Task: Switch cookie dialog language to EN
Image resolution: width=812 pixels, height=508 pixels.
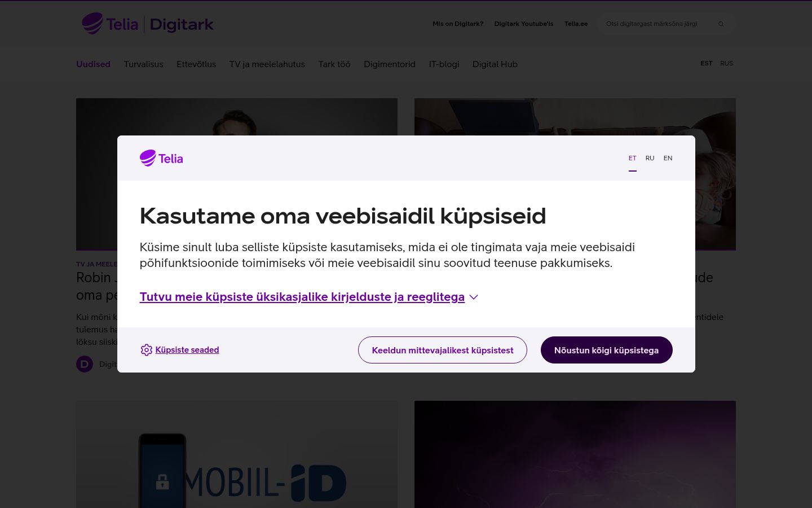Action: (x=668, y=158)
